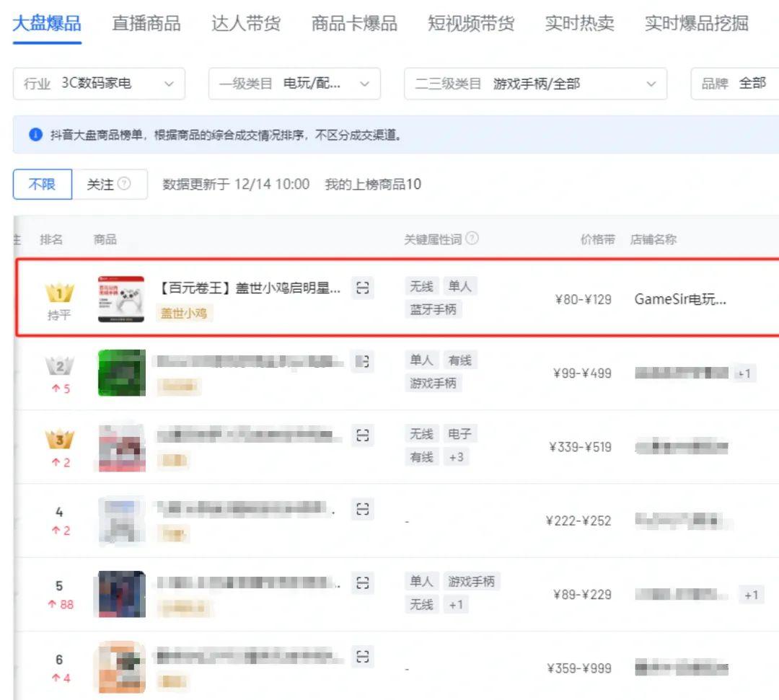Open the 品牌 全部 selector
The width and height of the screenshot is (779, 700).
pyautogui.click(x=735, y=84)
